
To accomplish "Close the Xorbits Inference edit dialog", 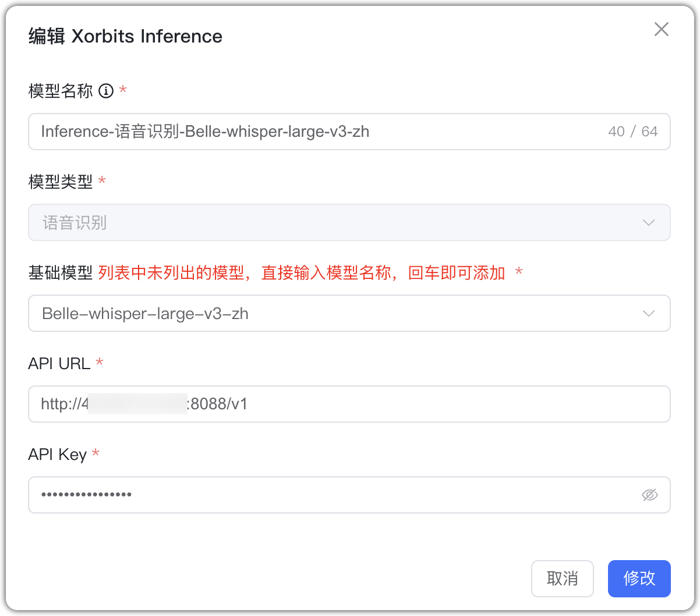I will click(661, 29).
